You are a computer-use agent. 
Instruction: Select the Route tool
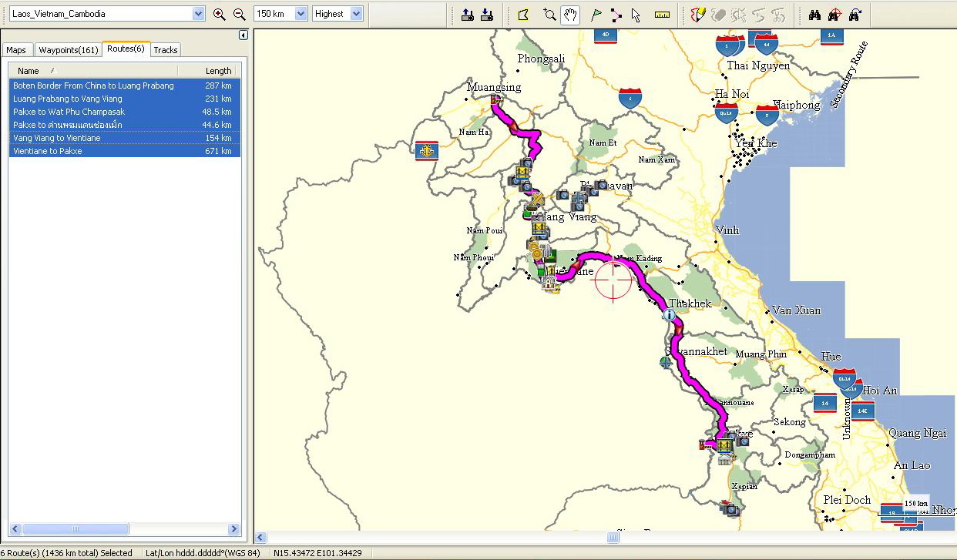[x=616, y=15]
